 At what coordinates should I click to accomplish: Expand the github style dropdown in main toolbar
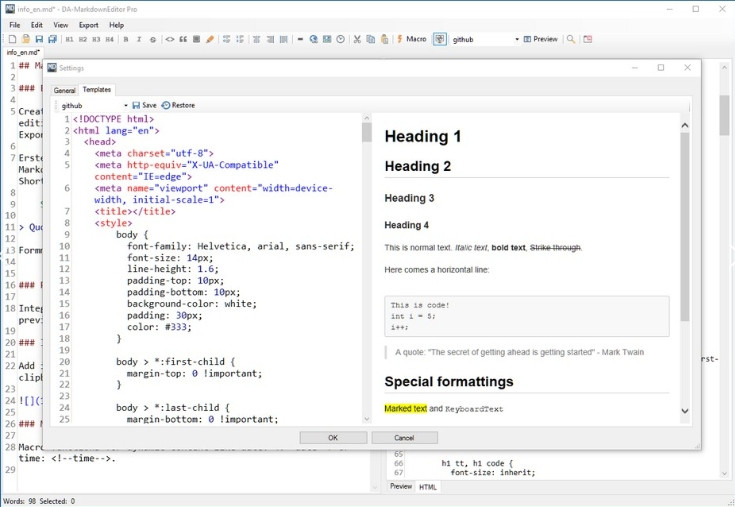(x=517, y=39)
